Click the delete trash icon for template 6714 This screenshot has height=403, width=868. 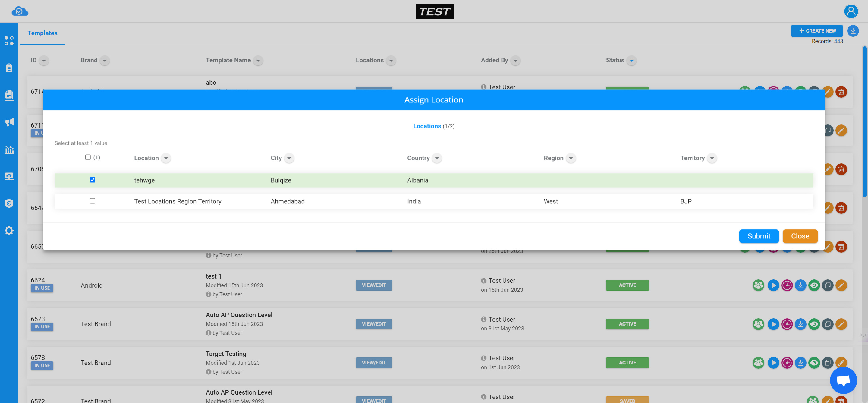click(x=841, y=92)
